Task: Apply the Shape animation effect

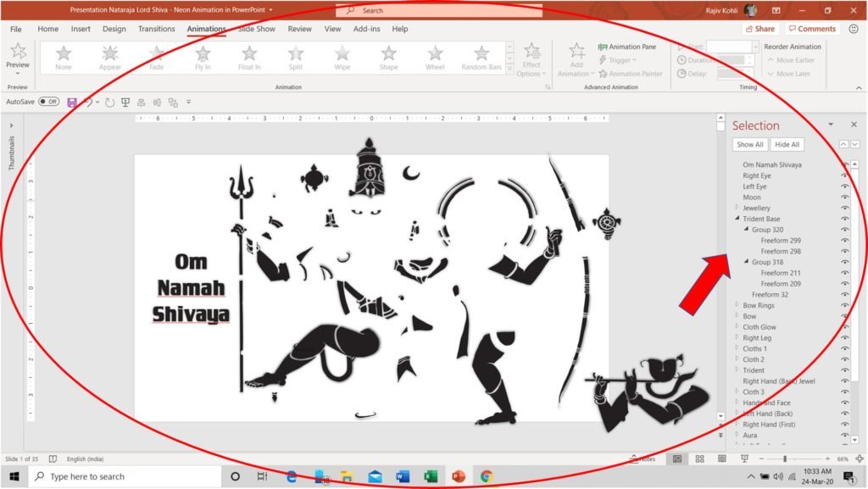Action: tap(388, 58)
